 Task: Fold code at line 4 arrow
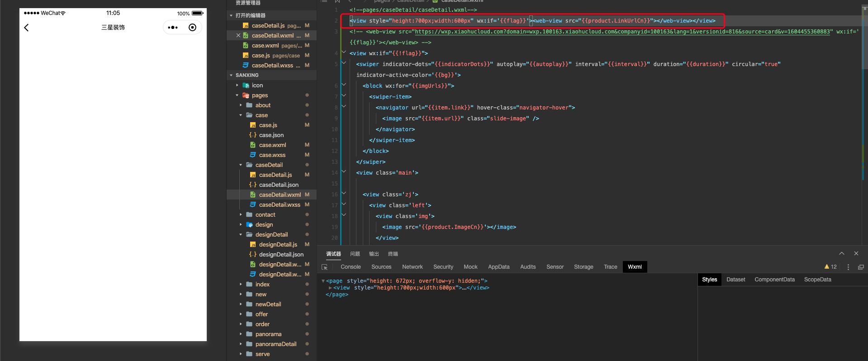click(344, 53)
